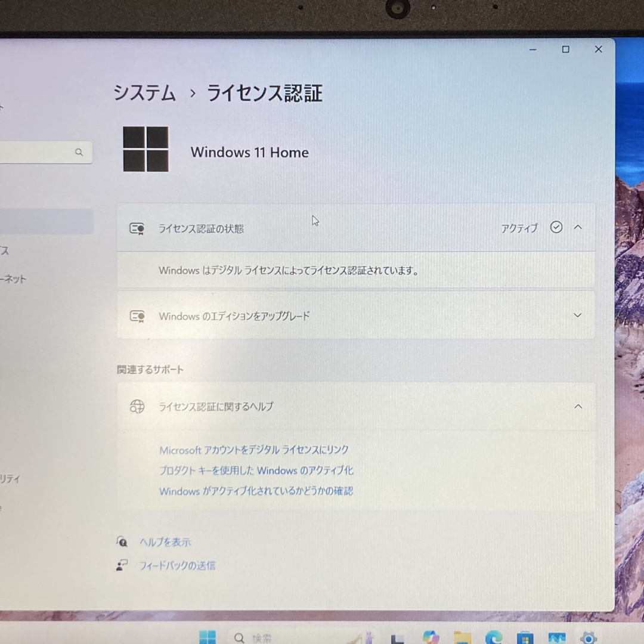Click the certificate icon beside ライセンス認証の状態
Image resolution: width=644 pixels, height=644 pixels.
137,228
